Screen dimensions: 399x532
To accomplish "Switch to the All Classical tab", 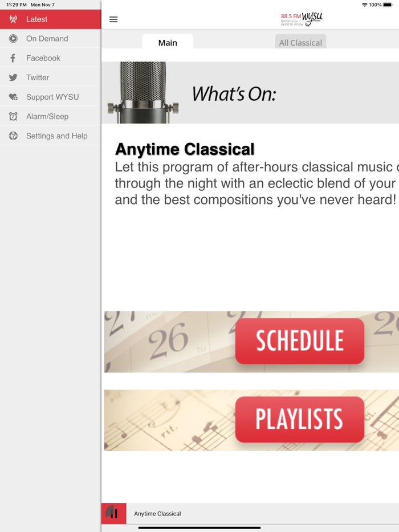I will 300,42.
